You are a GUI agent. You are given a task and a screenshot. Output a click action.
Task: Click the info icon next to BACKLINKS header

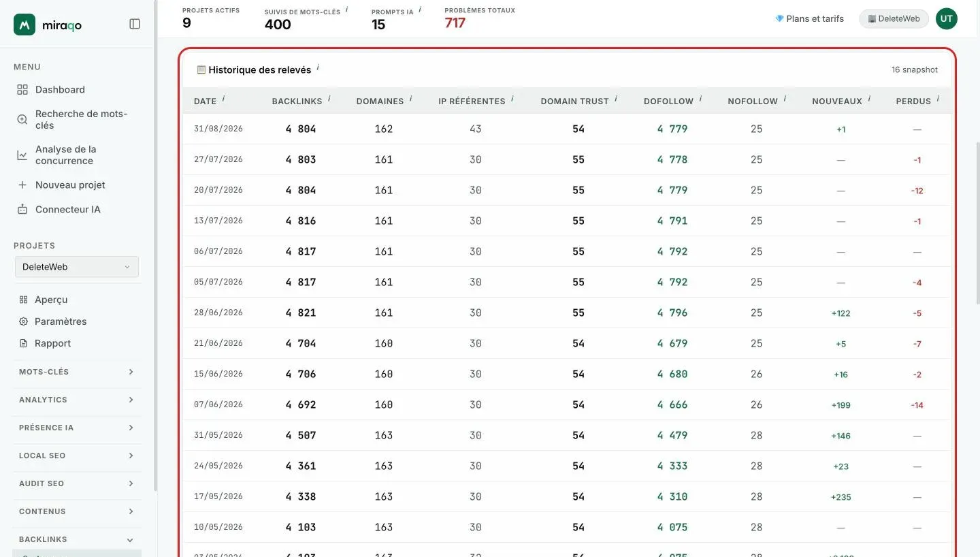click(329, 99)
